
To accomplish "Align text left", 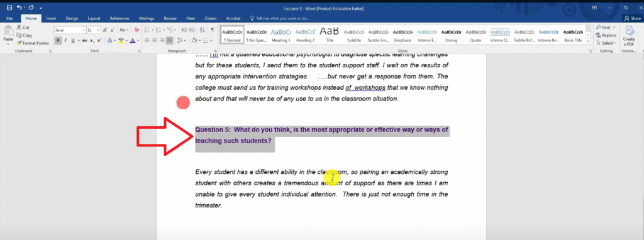I will pos(147,40).
